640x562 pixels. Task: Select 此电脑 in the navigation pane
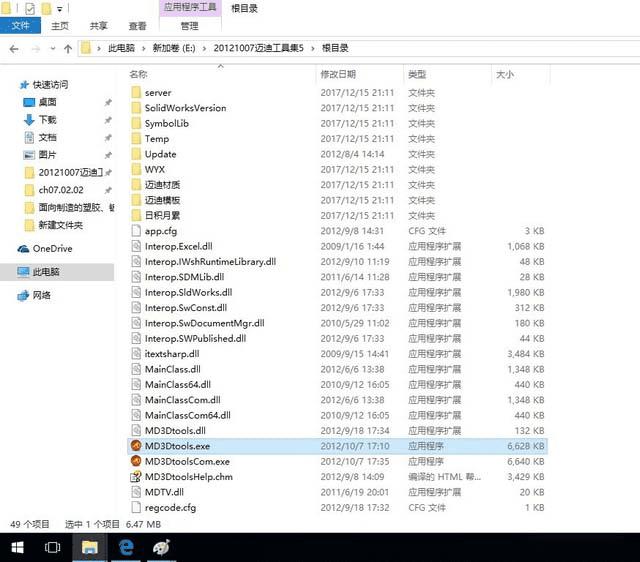pos(46,272)
